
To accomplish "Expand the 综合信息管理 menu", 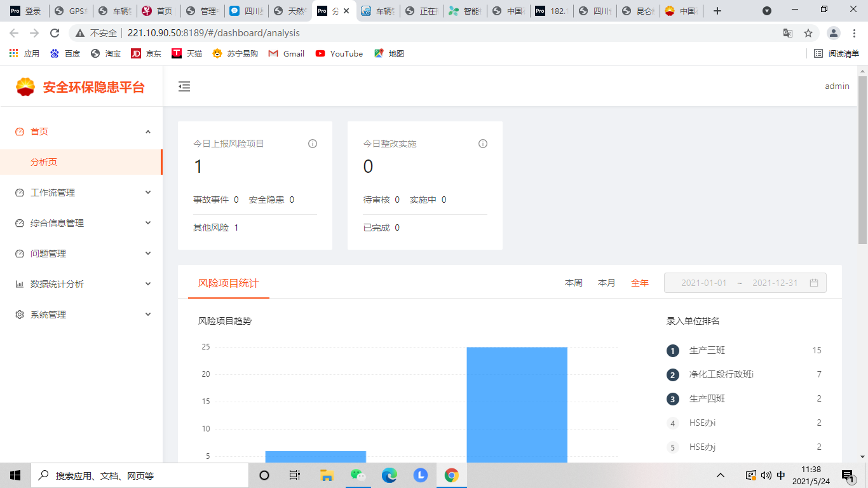I will coord(148,223).
